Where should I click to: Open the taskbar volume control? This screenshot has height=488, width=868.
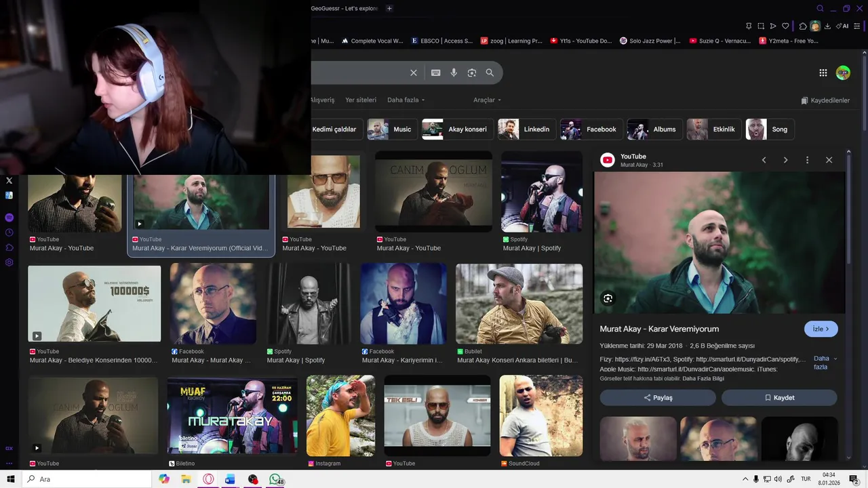pos(778,479)
